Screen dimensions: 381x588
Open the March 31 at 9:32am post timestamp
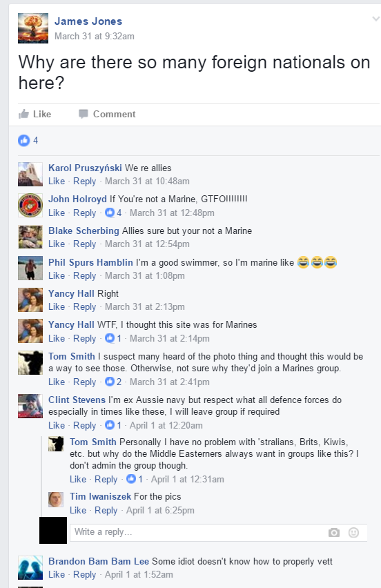[95, 36]
